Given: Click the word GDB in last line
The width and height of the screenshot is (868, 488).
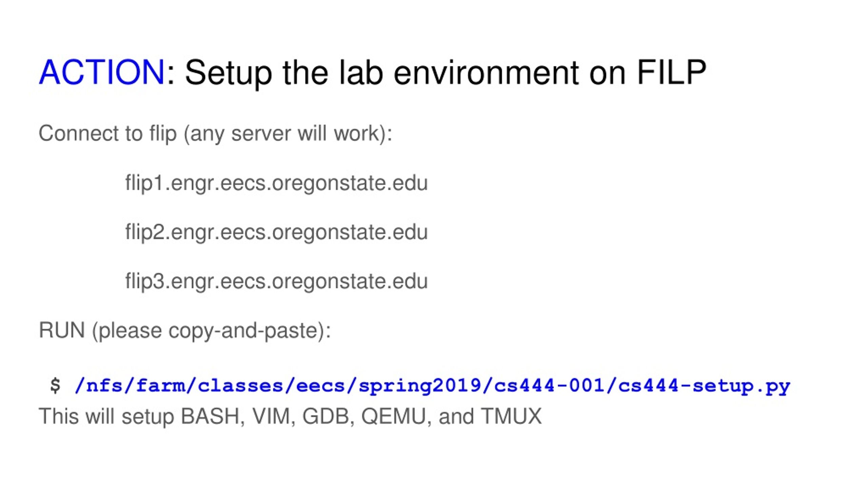Looking at the screenshot, I should pos(325,416).
